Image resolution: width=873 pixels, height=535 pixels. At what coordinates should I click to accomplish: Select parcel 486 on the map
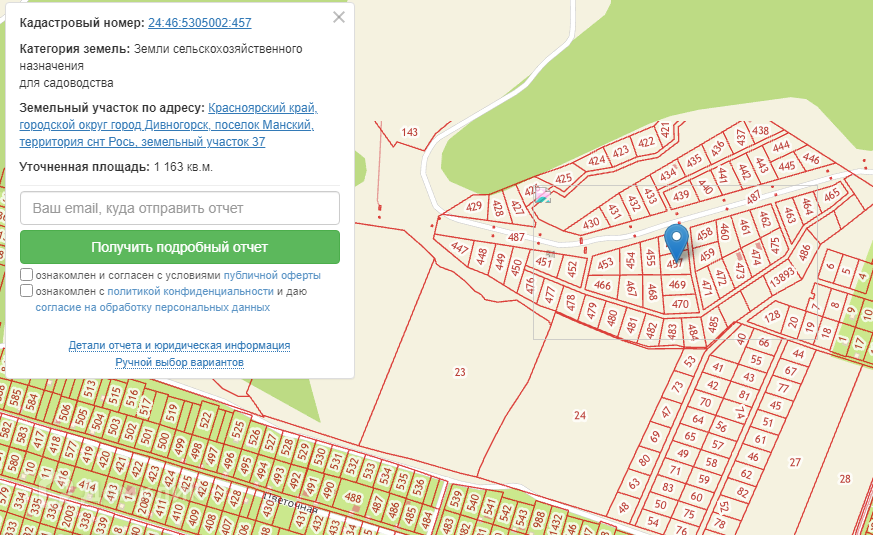(805, 253)
